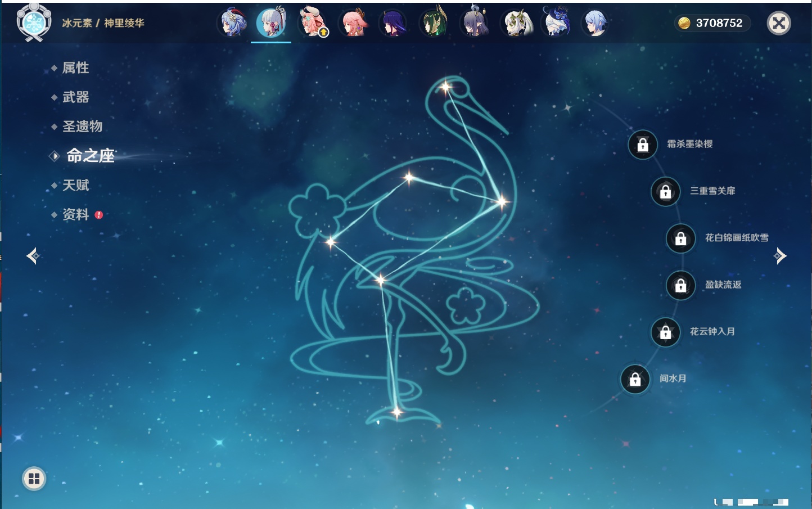Select the tenth portrait with light blue hair

[x=596, y=23]
